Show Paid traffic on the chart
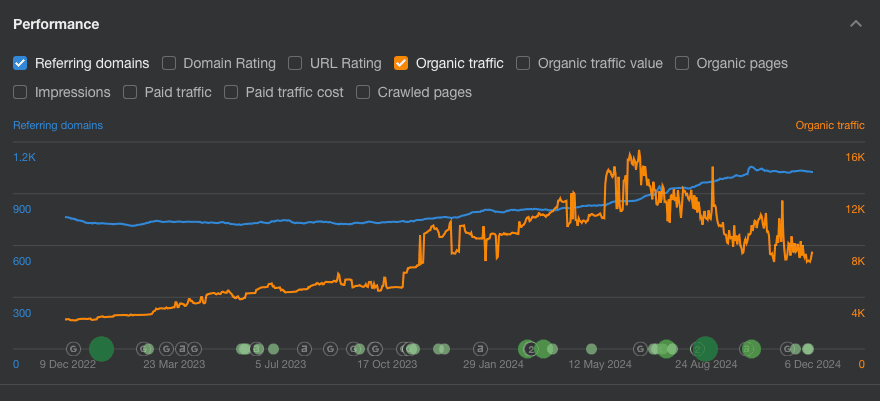 130,92
